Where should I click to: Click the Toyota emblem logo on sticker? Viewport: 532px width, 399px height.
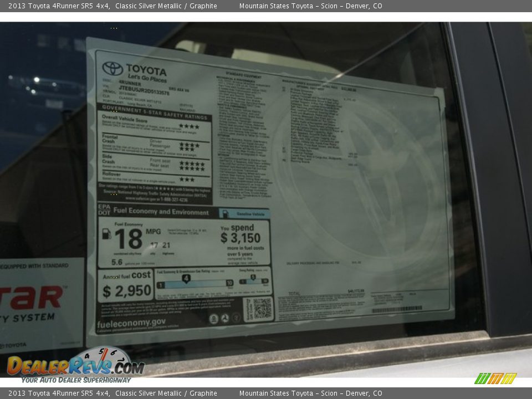click(112, 68)
